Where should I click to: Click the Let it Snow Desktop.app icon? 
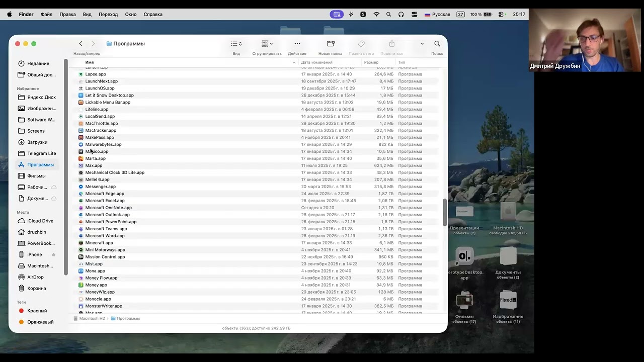[80, 95]
